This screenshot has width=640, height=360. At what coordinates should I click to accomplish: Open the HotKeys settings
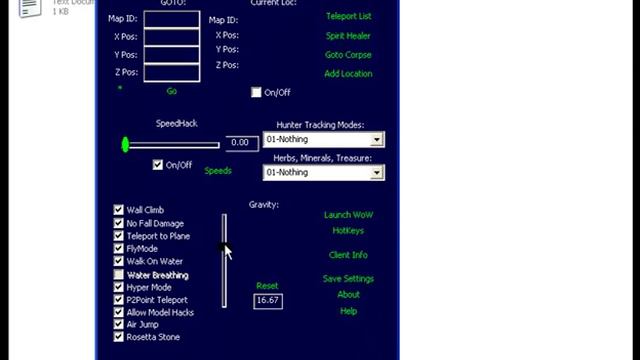(x=348, y=231)
